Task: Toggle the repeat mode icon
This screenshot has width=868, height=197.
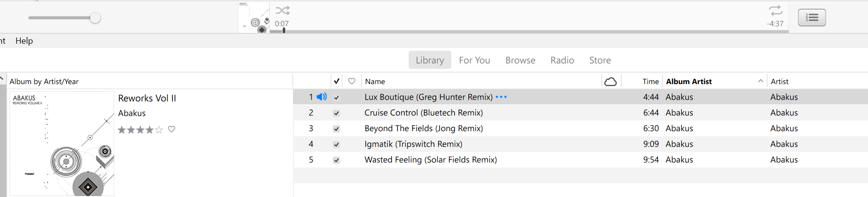Action: coord(776,10)
